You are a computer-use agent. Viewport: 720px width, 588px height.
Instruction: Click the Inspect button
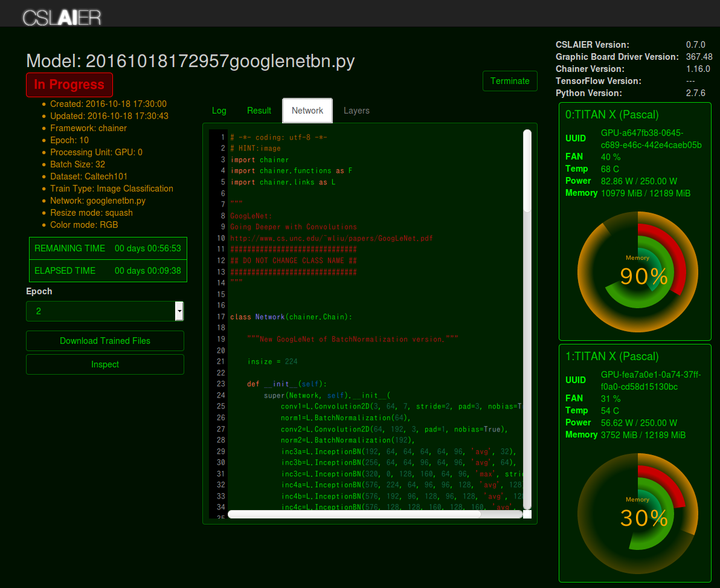point(105,364)
